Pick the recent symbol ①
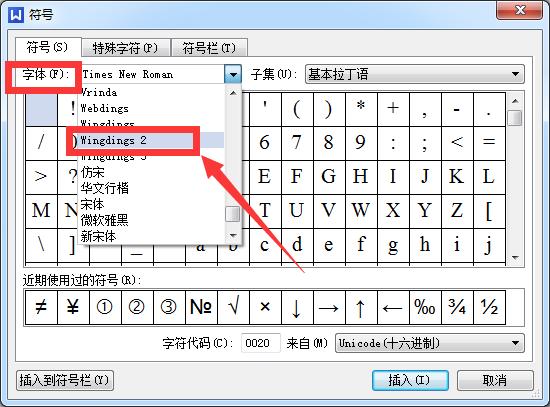Screen dimensions: 550x407 (x=105, y=307)
